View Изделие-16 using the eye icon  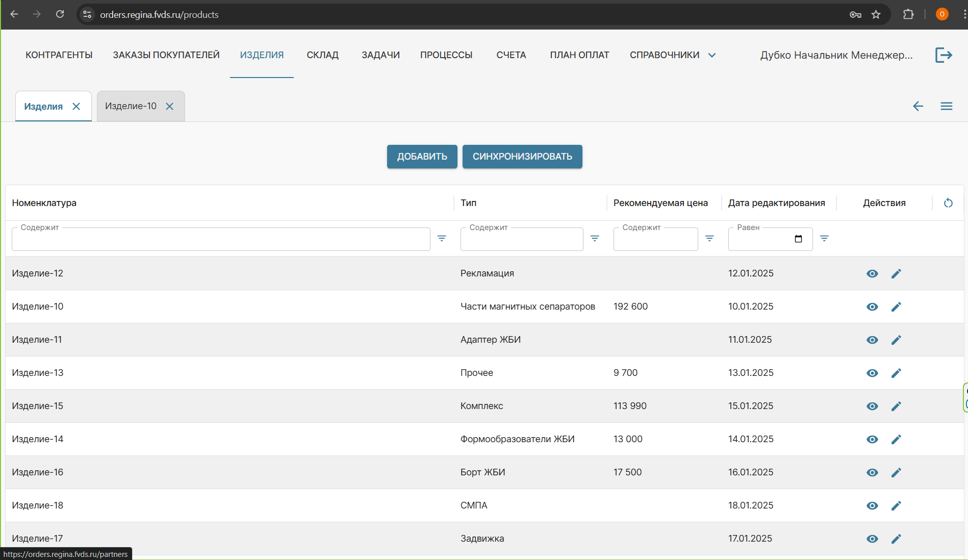[x=872, y=473]
